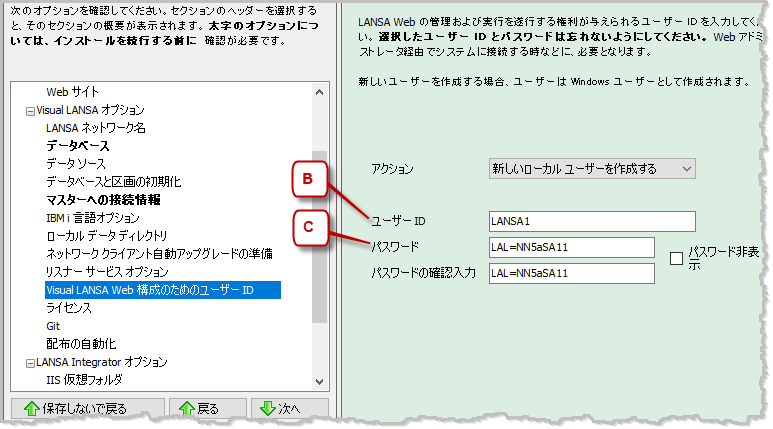The image size is (773, 429).
Task: Click the 次へ button
Action: pos(290,408)
